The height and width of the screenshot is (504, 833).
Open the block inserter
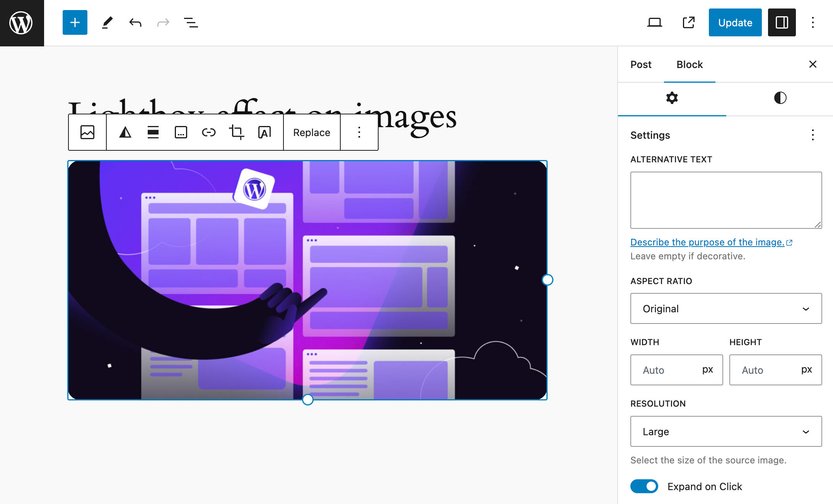coord(74,22)
